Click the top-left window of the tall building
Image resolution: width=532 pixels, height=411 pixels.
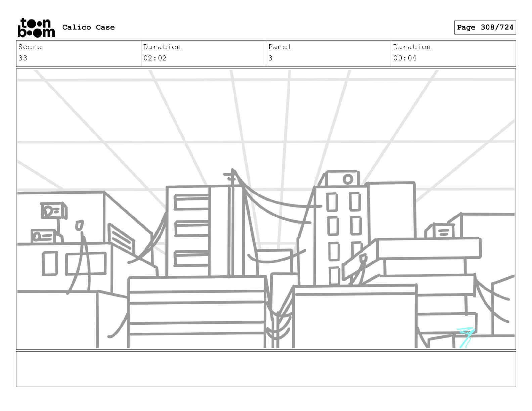click(332, 202)
